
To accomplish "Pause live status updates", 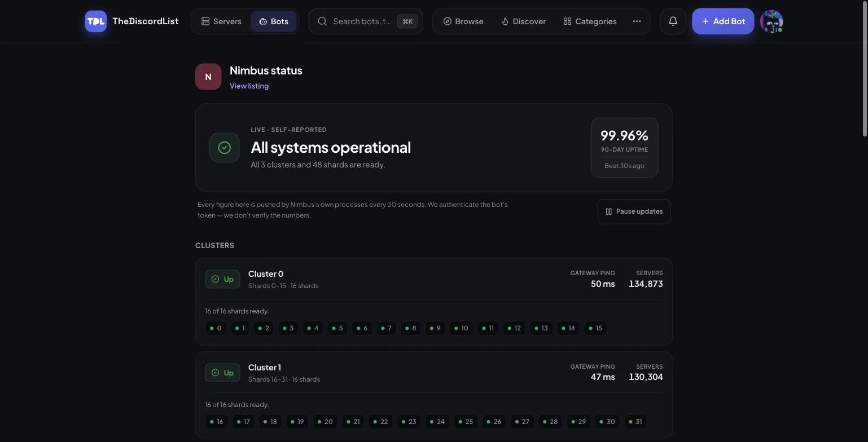I will (x=634, y=211).
